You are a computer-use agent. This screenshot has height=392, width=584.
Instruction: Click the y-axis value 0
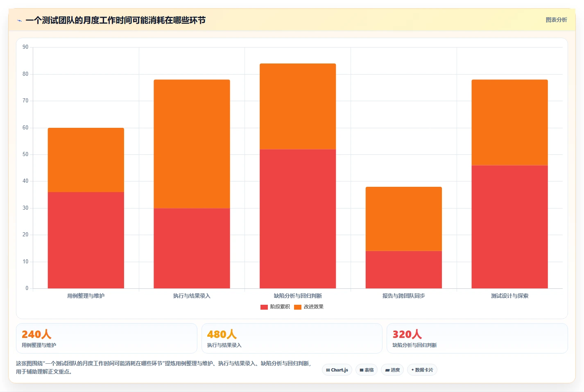click(x=27, y=288)
